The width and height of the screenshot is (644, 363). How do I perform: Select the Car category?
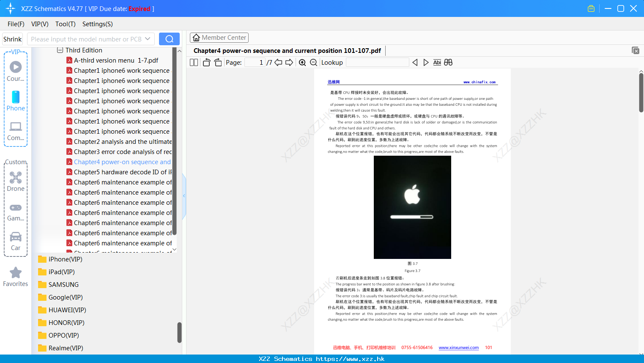[x=16, y=241]
